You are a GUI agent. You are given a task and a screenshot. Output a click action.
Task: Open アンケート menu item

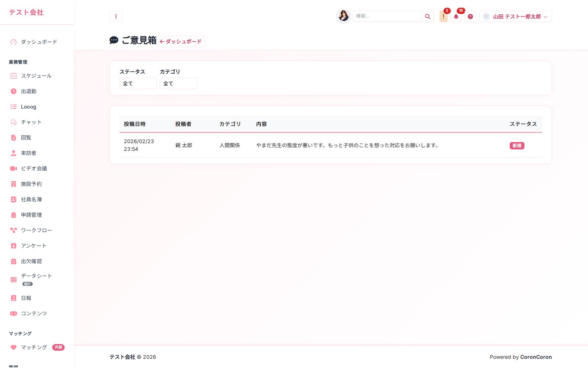37,246
